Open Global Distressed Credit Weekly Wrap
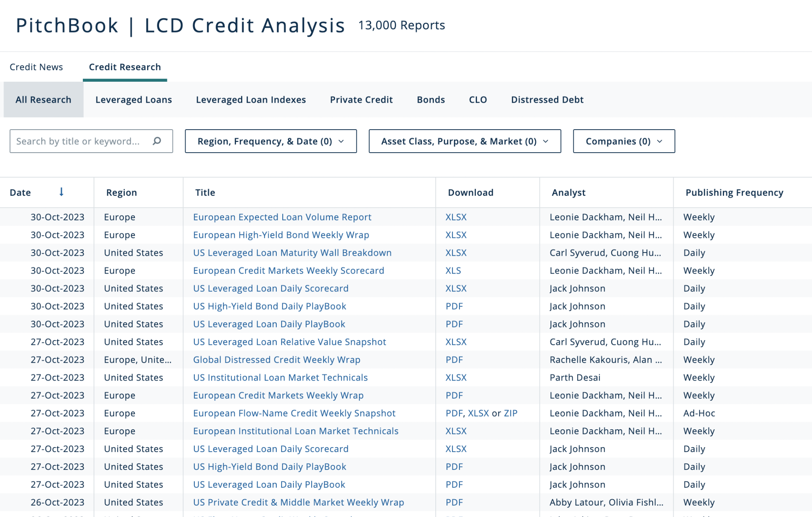The image size is (812, 517). point(277,360)
